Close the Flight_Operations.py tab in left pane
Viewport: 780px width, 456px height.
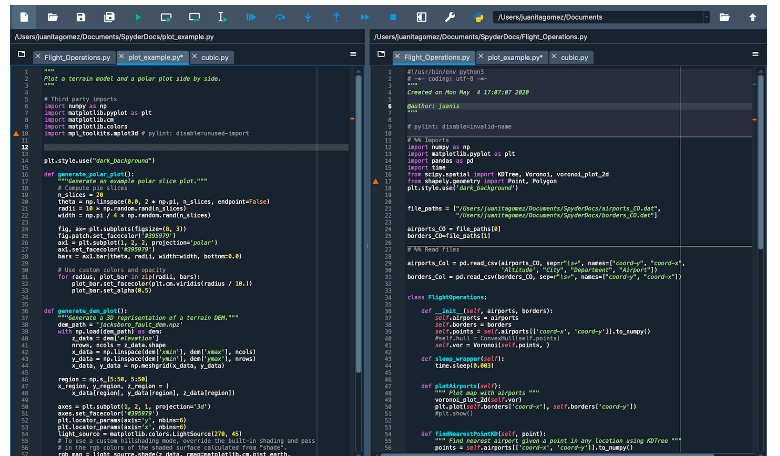click(38, 58)
